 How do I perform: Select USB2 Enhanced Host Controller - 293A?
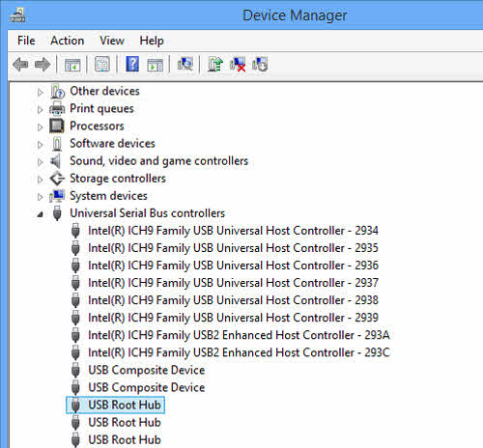239,335
